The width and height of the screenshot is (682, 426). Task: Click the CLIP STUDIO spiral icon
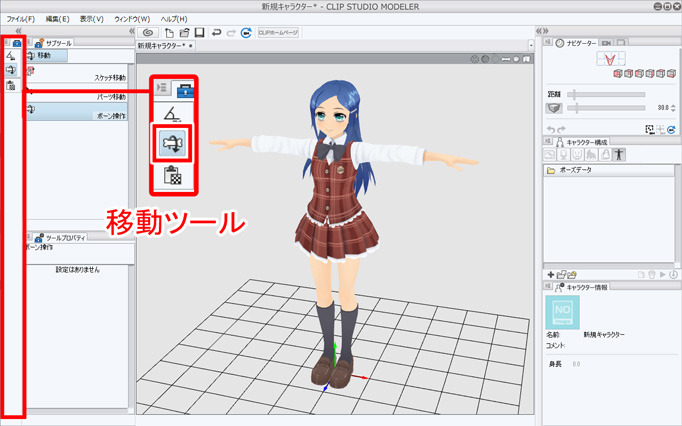(148, 32)
